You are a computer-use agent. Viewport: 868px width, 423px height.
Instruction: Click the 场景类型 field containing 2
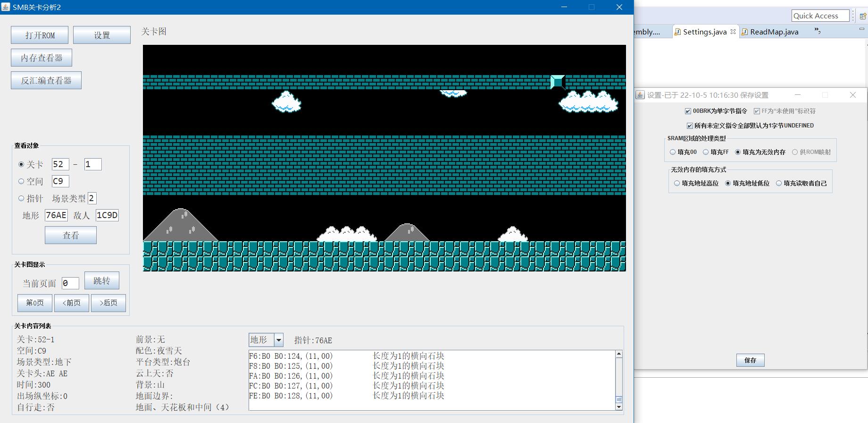point(92,198)
